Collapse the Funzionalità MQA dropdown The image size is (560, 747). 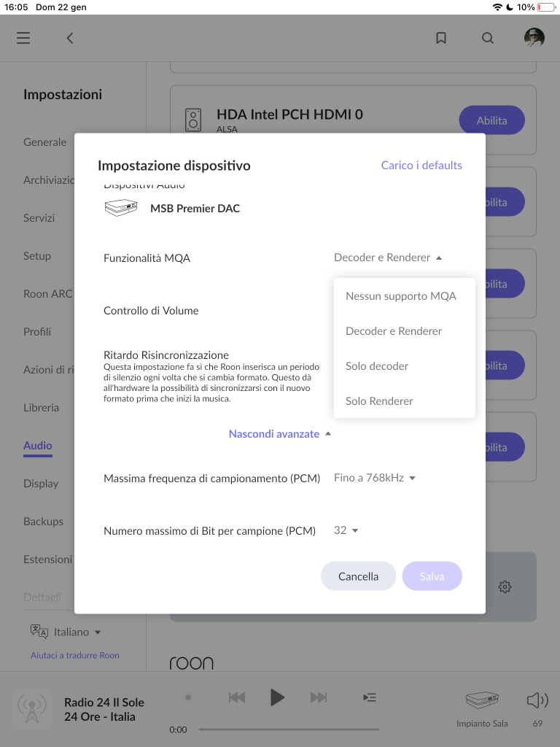point(388,258)
